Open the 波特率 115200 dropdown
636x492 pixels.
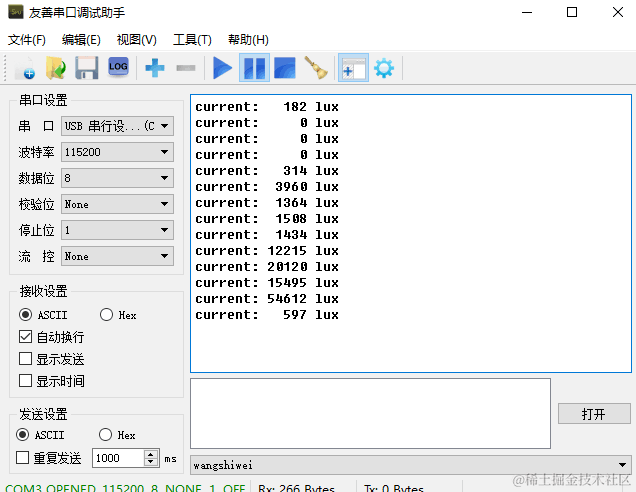[117, 152]
